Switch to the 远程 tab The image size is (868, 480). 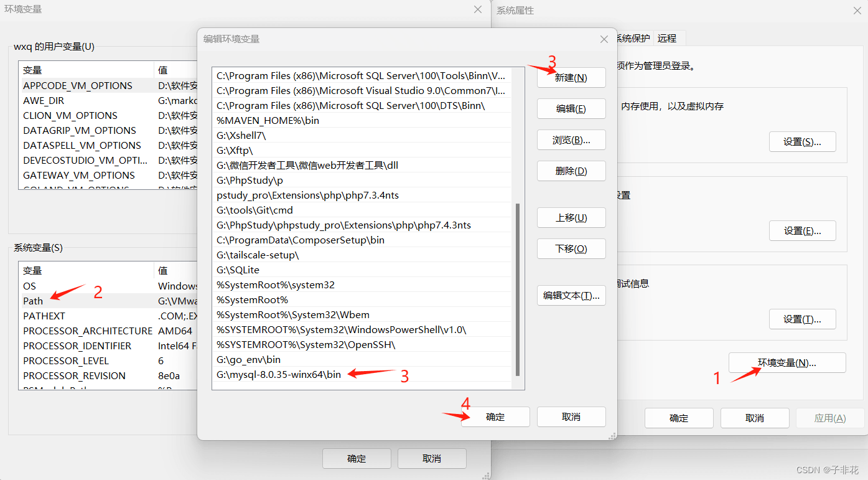click(668, 38)
